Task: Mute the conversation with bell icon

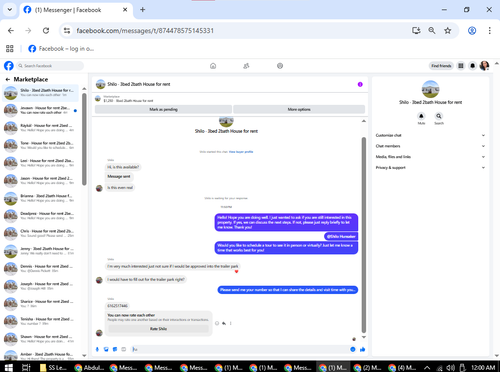Action: 421,116
